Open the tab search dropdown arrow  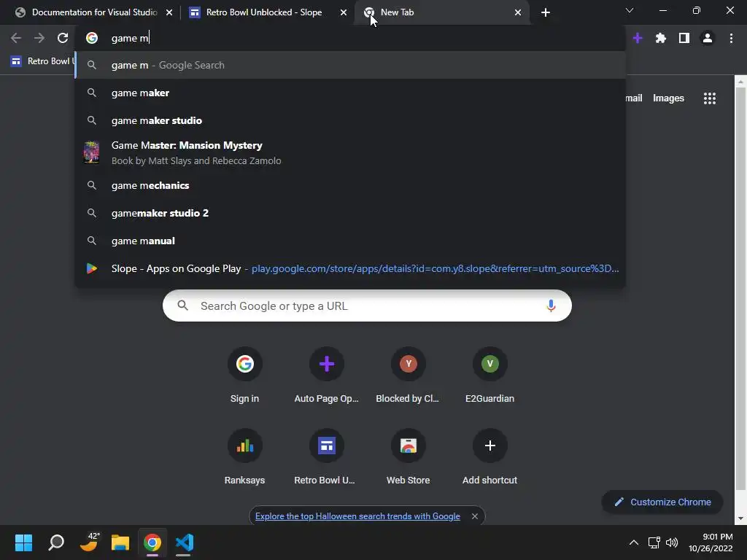(x=630, y=10)
